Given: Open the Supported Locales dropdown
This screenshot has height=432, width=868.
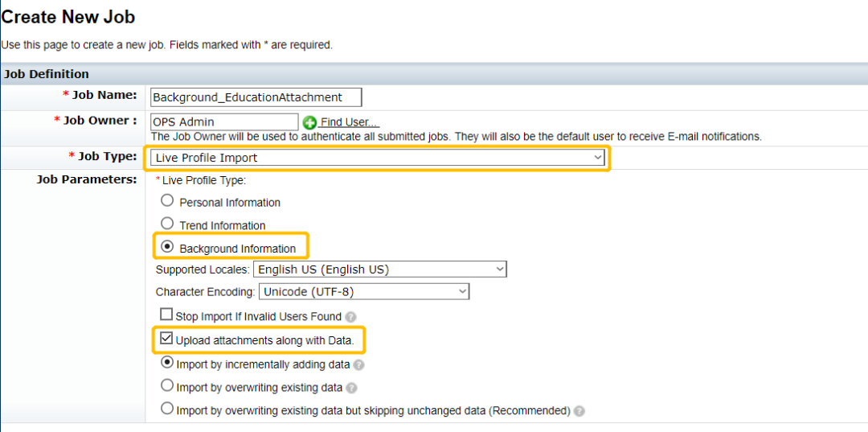Looking at the screenshot, I should point(379,269).
